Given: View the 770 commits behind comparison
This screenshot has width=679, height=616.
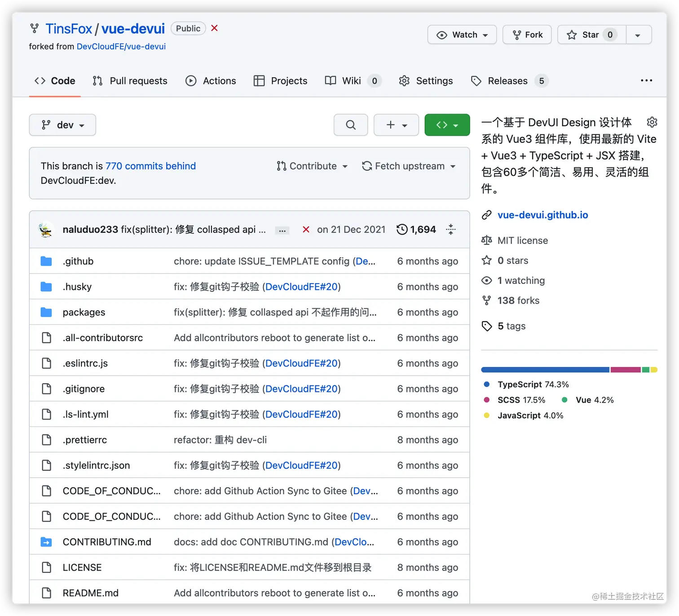Looking at the screenshot, I should click(150, 166).
